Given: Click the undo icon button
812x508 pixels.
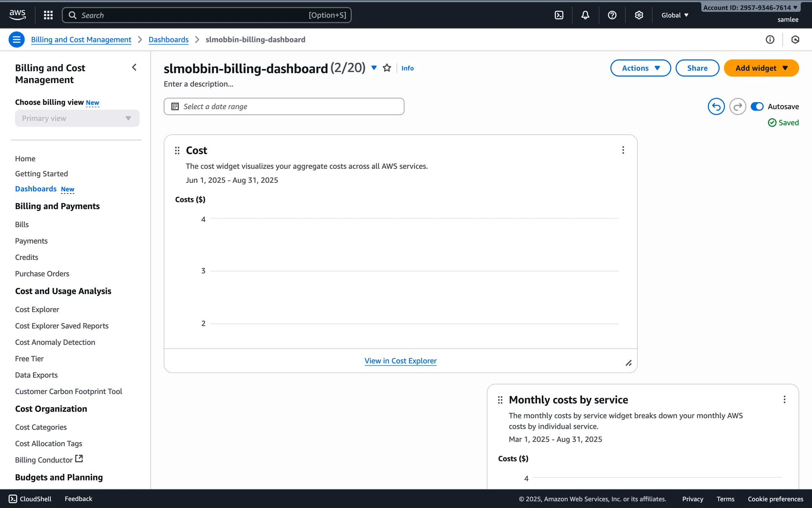Looking at the screenshot, I should pos(716,107).
